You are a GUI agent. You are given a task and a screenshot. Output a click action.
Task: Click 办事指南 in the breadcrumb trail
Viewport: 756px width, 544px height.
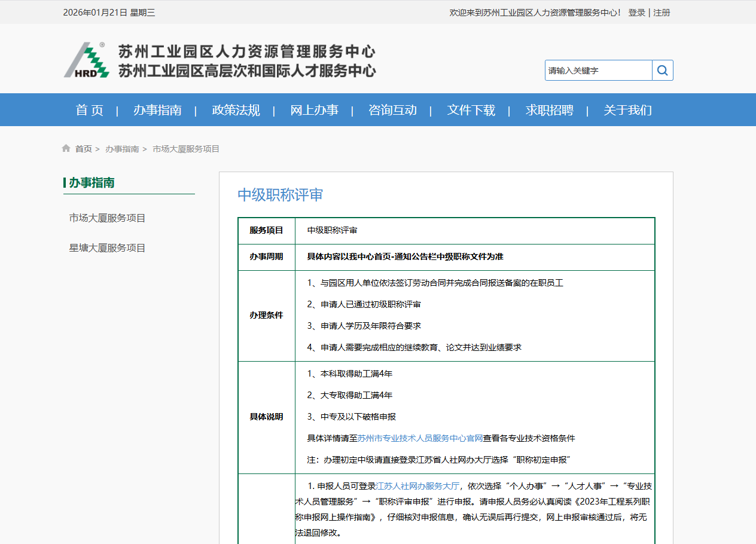[122, 149]
